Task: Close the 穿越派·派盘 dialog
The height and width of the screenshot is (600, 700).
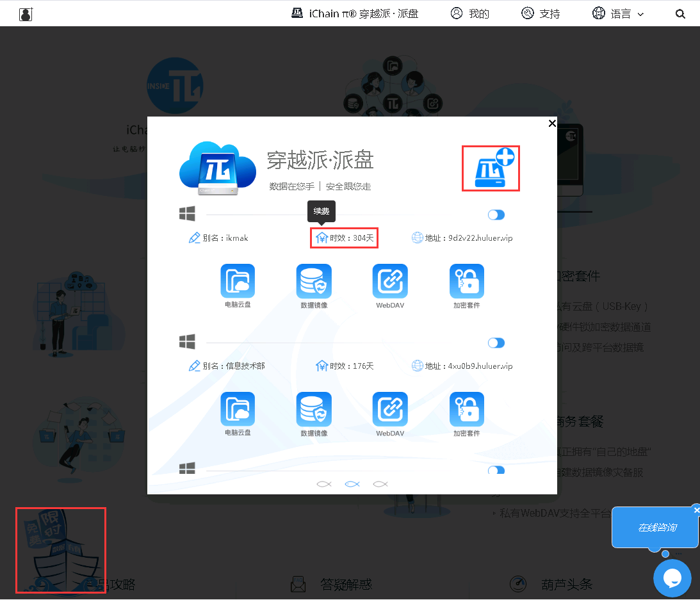Action: pos(552,123)
